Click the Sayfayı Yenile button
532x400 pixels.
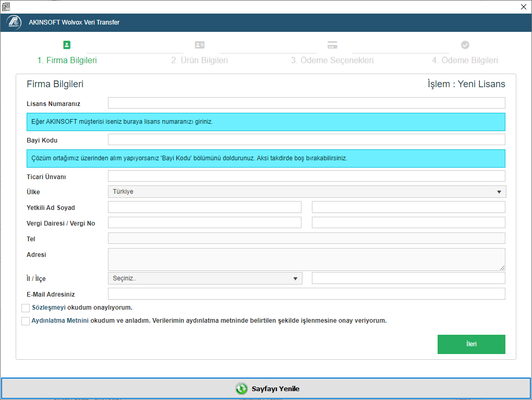pyautogui.click(x=266, y=389)
